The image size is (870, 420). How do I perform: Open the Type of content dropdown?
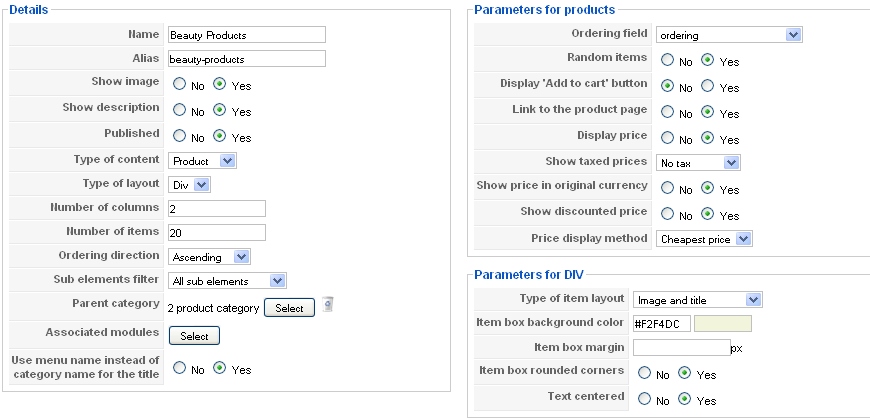point(203,161)
